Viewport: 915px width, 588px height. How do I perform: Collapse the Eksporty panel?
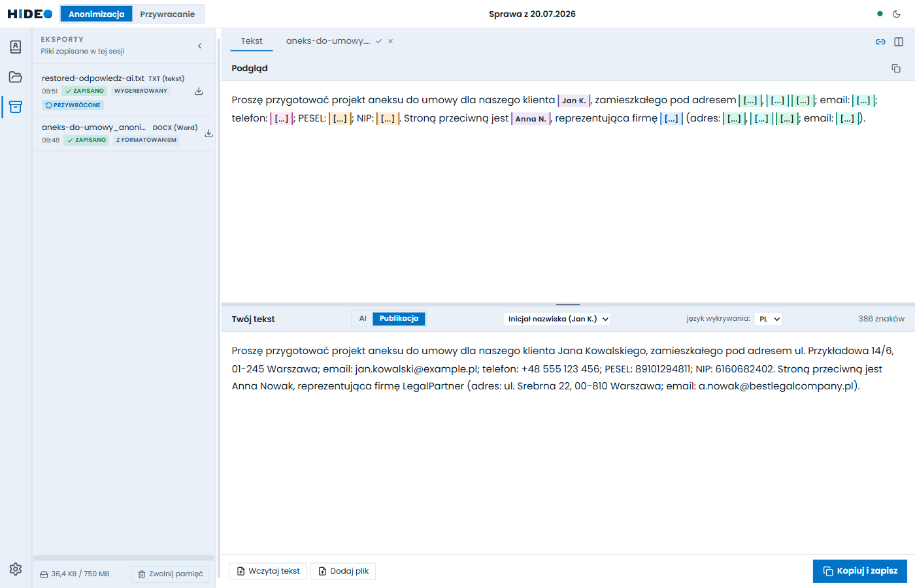pyautogui.click(x=200, y=46)
